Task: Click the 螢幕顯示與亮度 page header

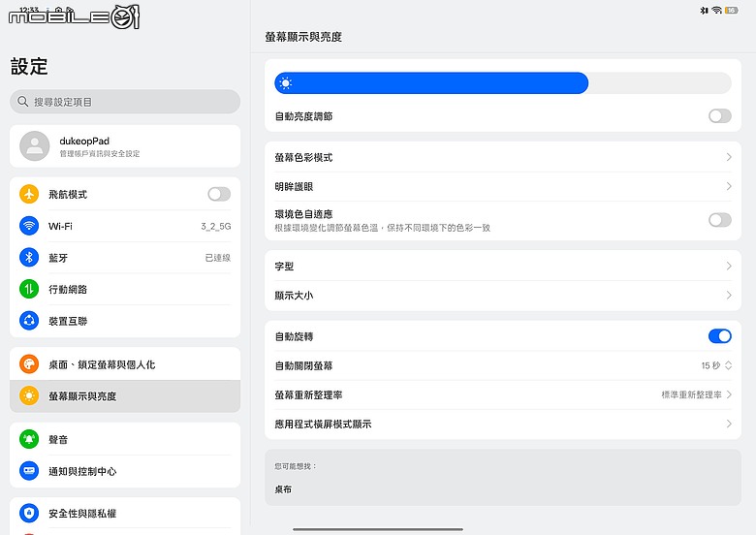Action: pyautogui.click(x=303, y=37)
